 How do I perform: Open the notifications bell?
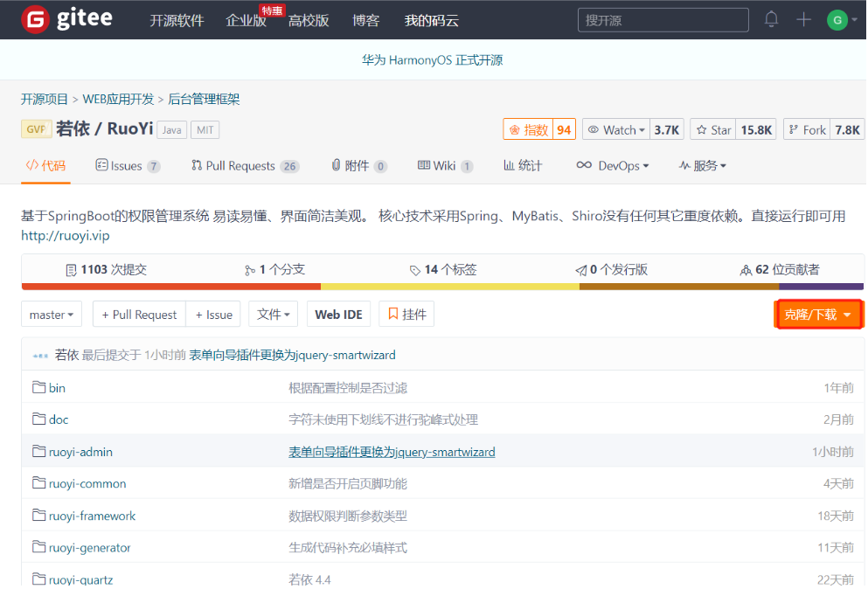[x=771, y=20]
